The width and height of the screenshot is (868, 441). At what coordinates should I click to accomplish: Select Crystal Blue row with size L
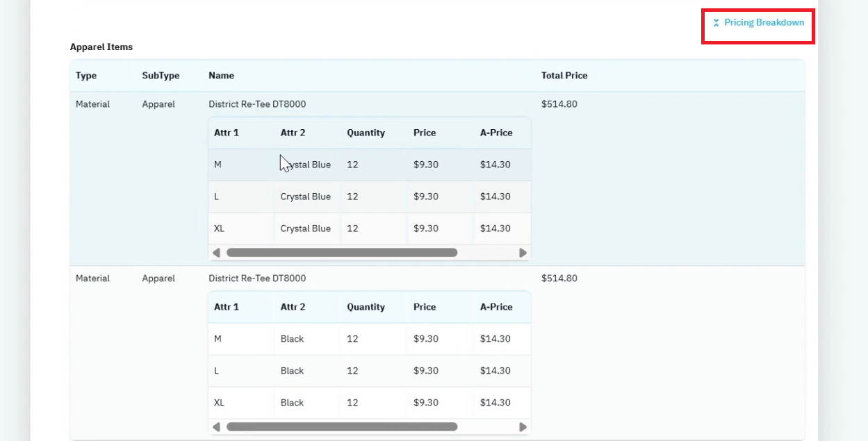[369, 197]
